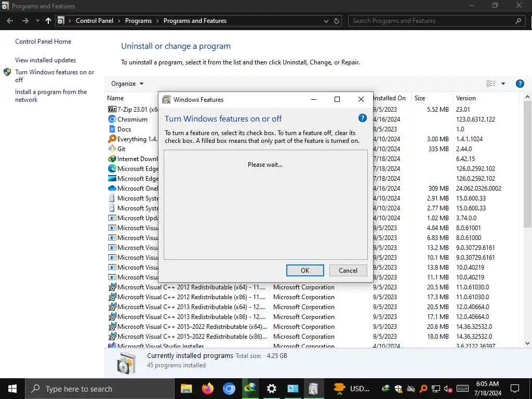The width and height of the screenshot is (532, 399).
Task: Open Programs and Features help icon
Action: [x=520, y=84]
